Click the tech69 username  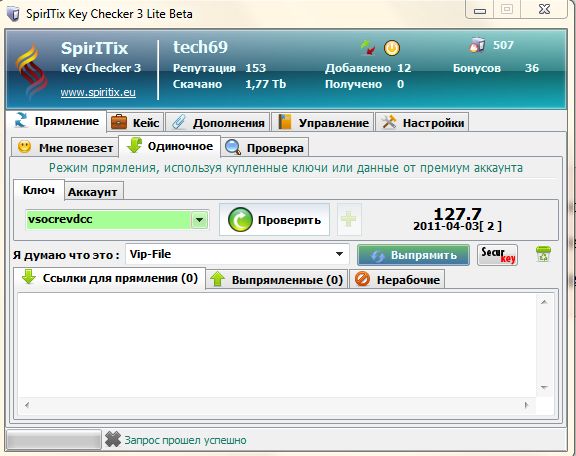click(x=201, y=47)
